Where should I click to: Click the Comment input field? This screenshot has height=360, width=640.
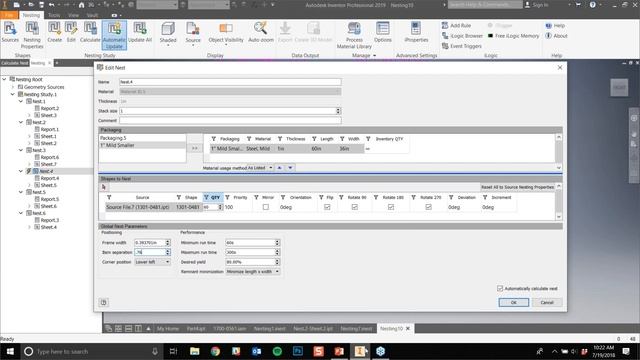pyautogui.click(x=230, y=120)
